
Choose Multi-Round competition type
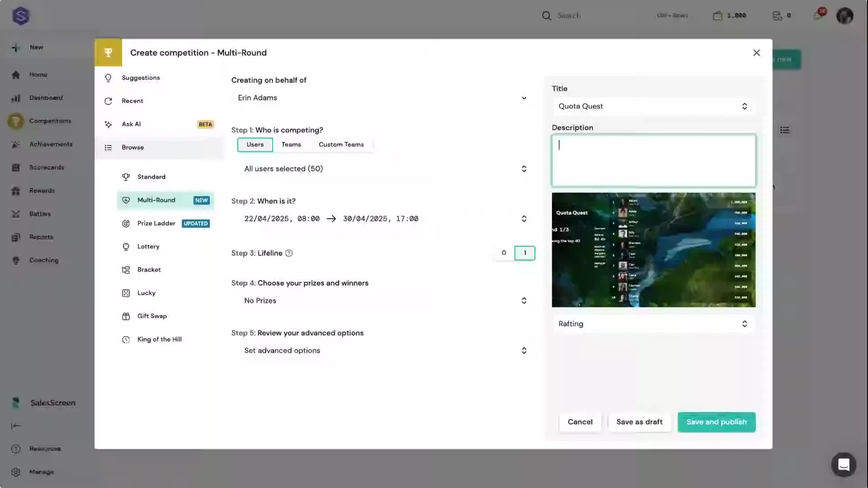click(165, 200)
